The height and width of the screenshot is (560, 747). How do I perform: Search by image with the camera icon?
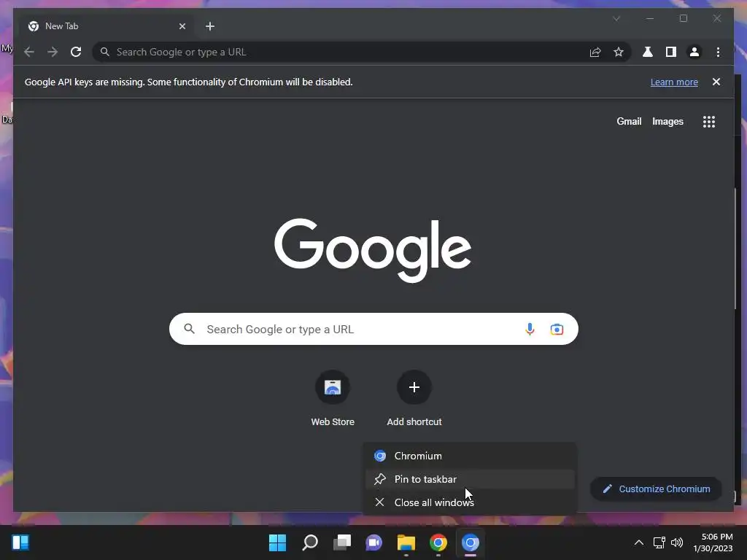point(557,329)
